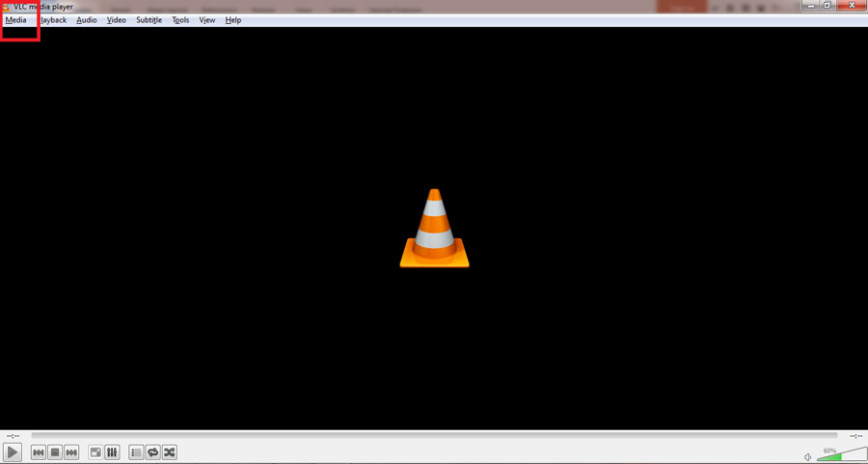This screenshot has width=868, height=464.
Task: Toggle loop repeat mode
Action: [x=152, y=452]
